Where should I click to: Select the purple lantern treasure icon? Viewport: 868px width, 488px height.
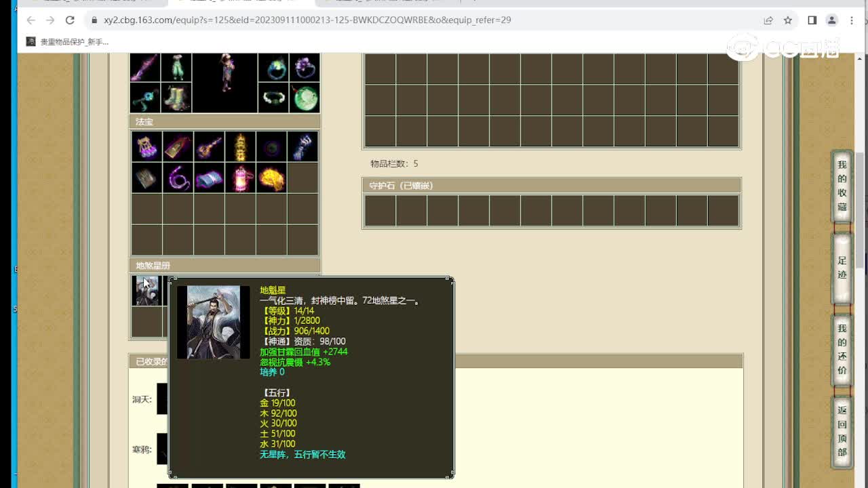(146, 146)
